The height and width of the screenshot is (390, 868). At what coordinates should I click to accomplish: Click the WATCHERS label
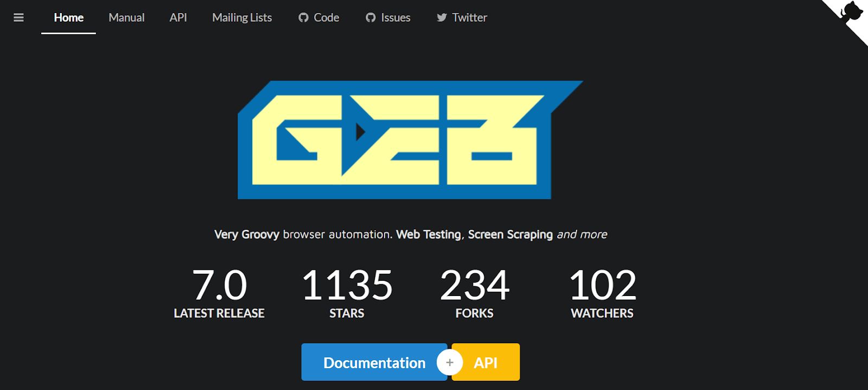point(602,313)
